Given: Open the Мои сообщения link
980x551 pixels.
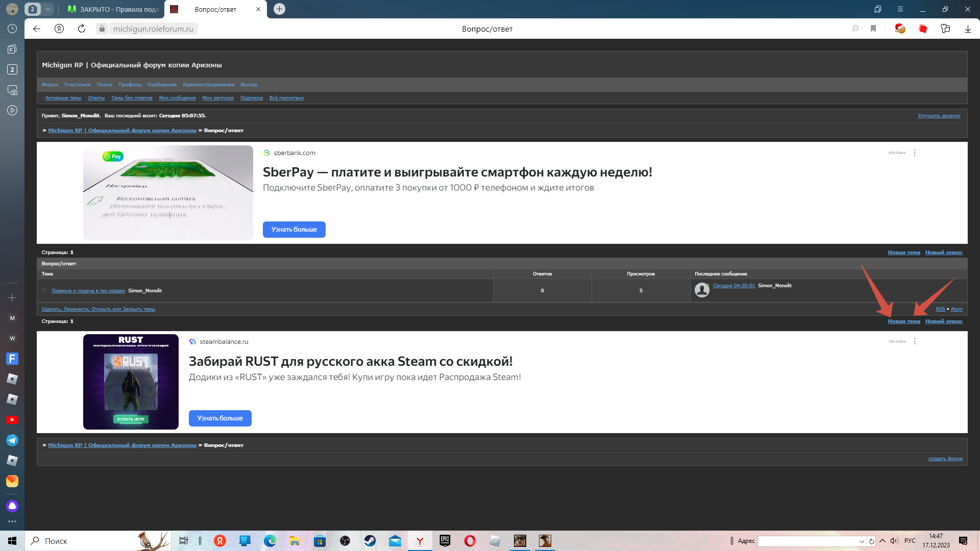Looking at the screenshot, I should click(x=177, y=98).
